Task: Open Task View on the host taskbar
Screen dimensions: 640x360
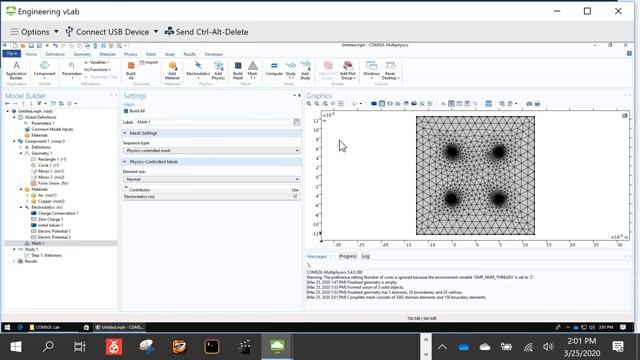Action: [80, 347]
